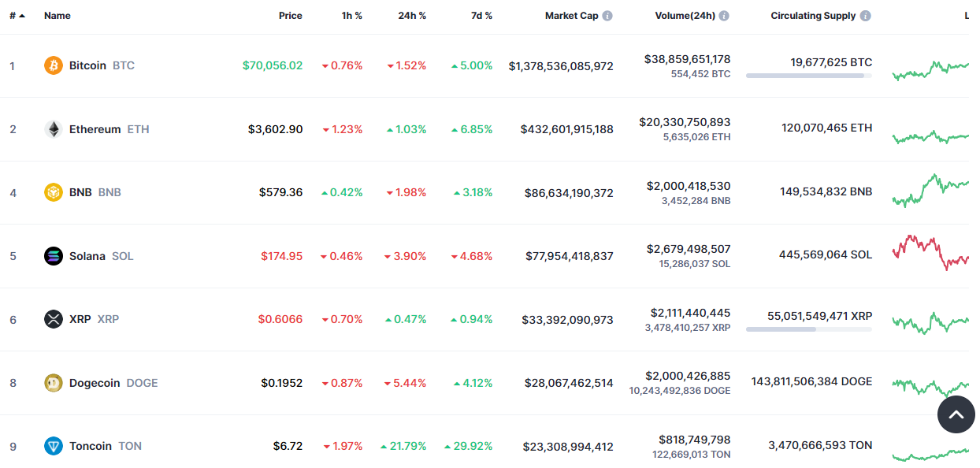Viewport: 980px width, 468px height.
Task: Open Ethereum's 7-day sparkline chart
Action: pyautogui.click(x=930, y=136)
